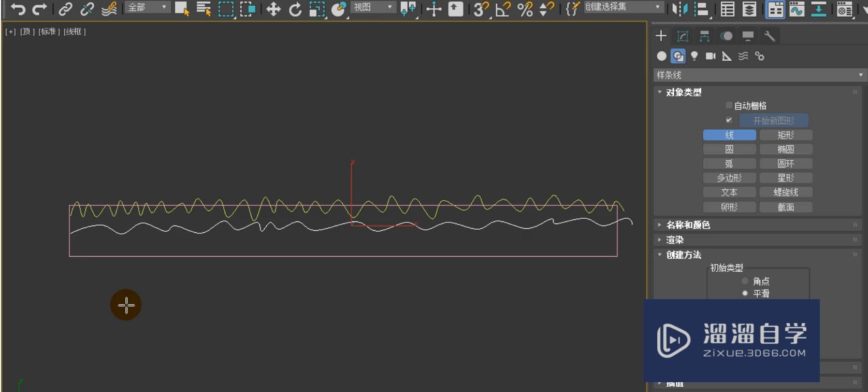
Task: Toggle the Angle Snap icon
Action: coord(503,9)
